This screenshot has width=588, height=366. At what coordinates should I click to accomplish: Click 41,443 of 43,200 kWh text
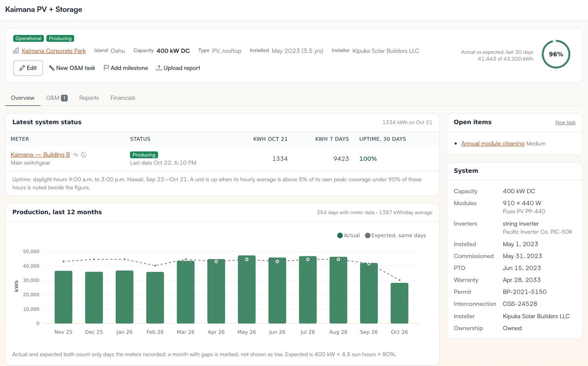coord(505,59)
